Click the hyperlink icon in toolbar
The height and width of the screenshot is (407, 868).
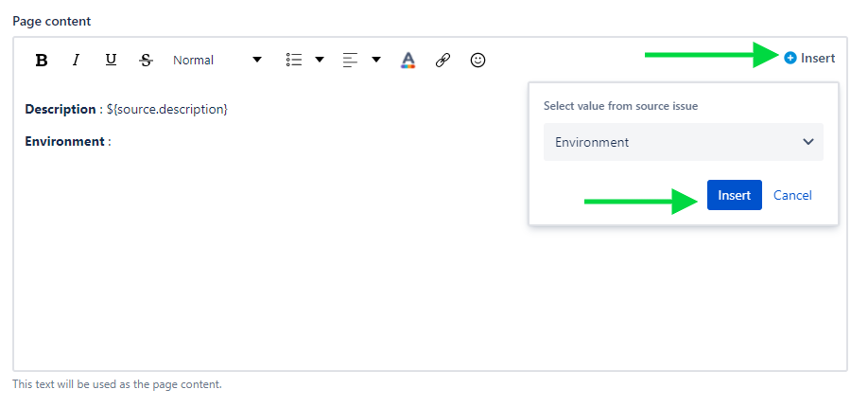(443, 60)
